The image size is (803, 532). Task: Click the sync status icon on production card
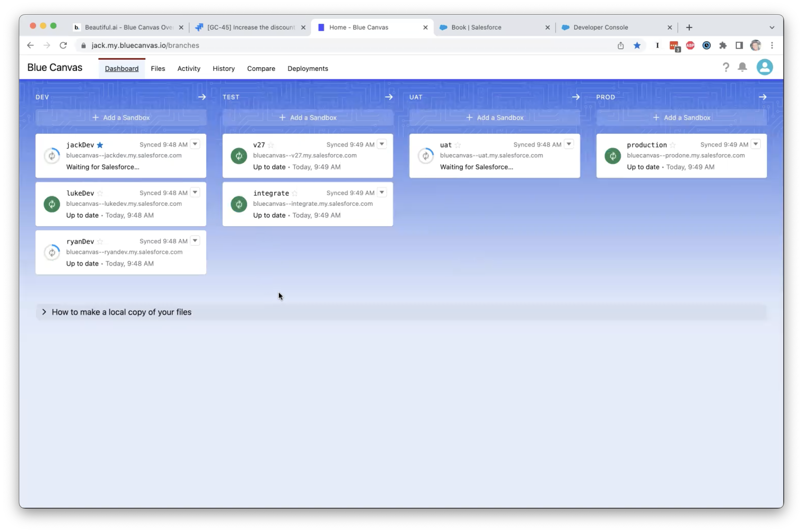coord(612,156)
